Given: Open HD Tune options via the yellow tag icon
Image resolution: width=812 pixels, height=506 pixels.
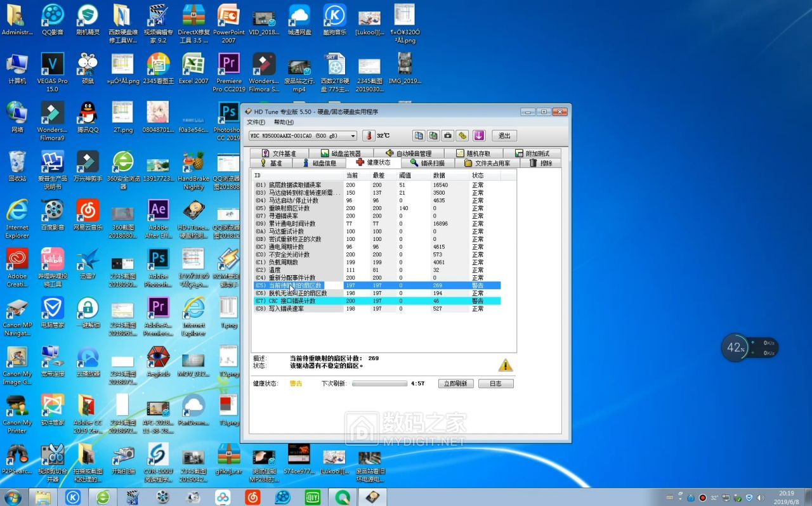Looking at the screenshot, I should click(x=462, y=136).
